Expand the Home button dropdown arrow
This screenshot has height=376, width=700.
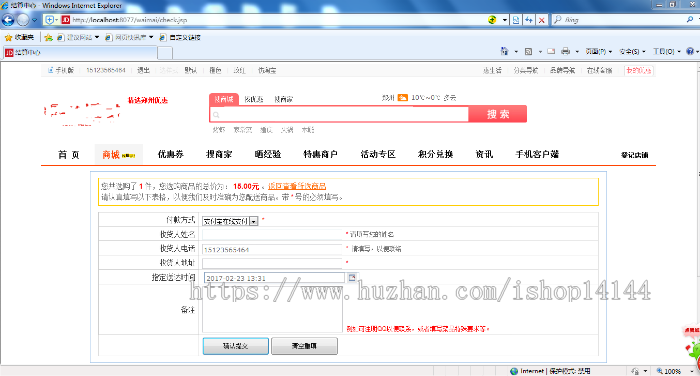click(516, 52)
